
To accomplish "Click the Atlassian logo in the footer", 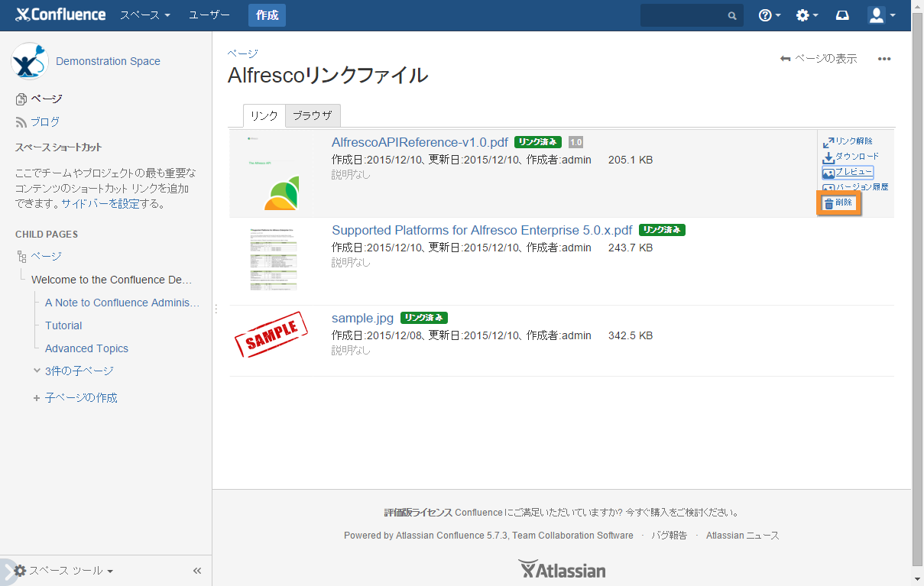I will tap(562, 569).
